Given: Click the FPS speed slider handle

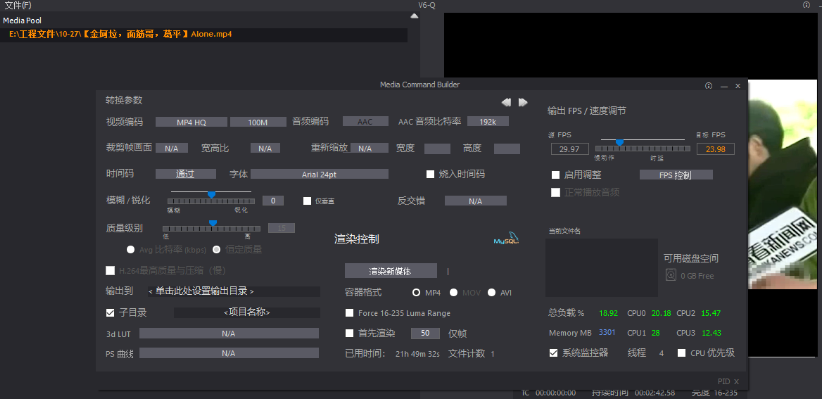Looking at the screenshot, I should click(x=619, y=143).
